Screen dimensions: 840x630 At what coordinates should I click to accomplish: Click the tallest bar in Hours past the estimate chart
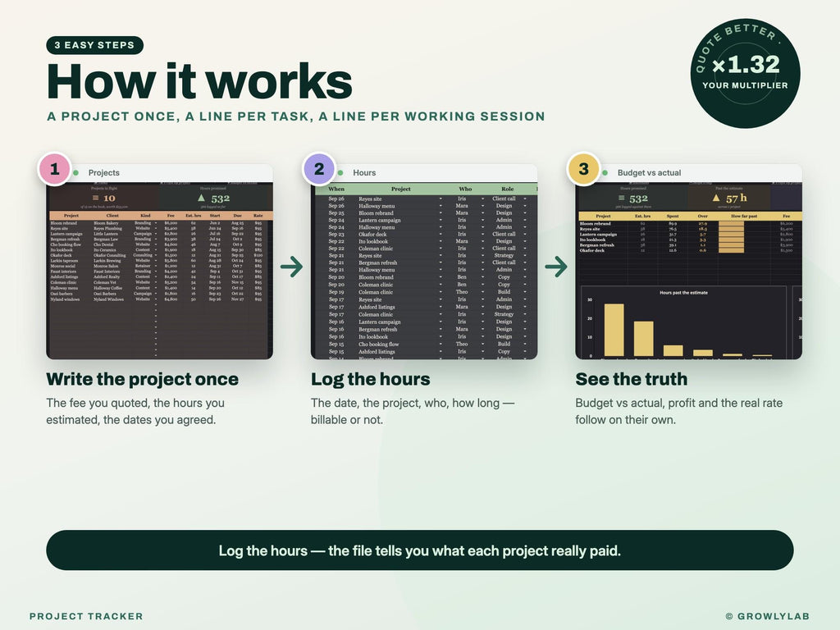tap(614, 330)
